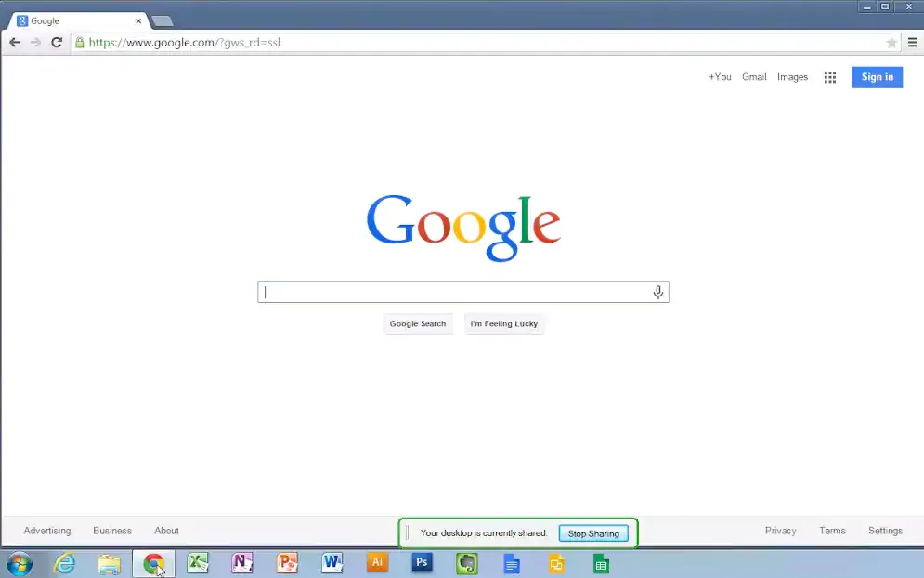The width and height of the screenshot is (924, 578).
Task: Open Google Slides from taskbar
Action: [556, 564]
